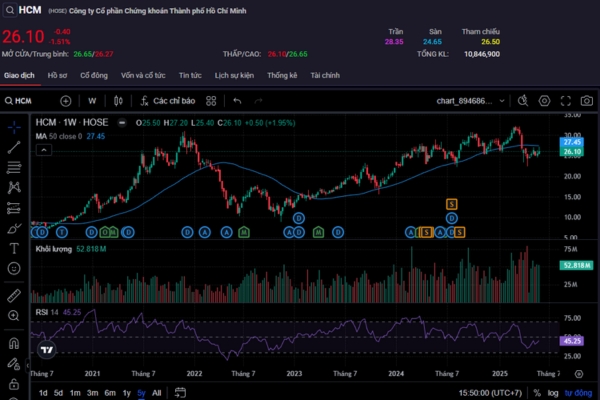Click the 26.10 current price label on axis
This screenshot has width=600, height=400.
(572, 152)
